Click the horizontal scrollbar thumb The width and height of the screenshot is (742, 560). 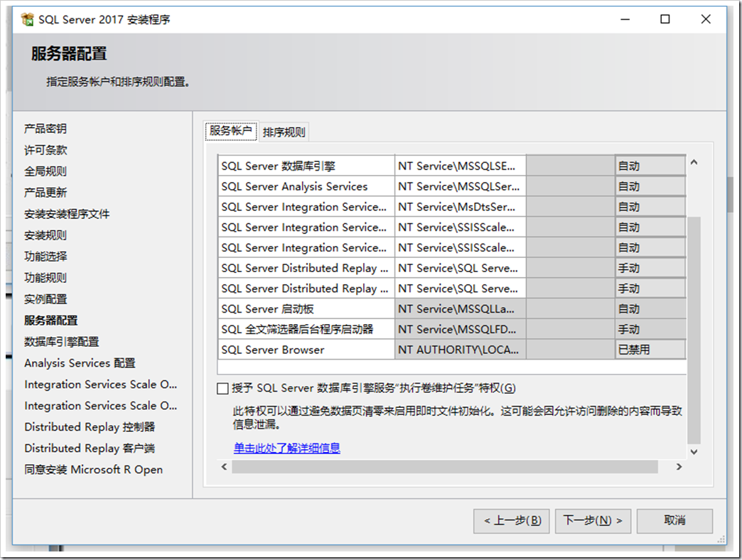click(x=445, y=467)
